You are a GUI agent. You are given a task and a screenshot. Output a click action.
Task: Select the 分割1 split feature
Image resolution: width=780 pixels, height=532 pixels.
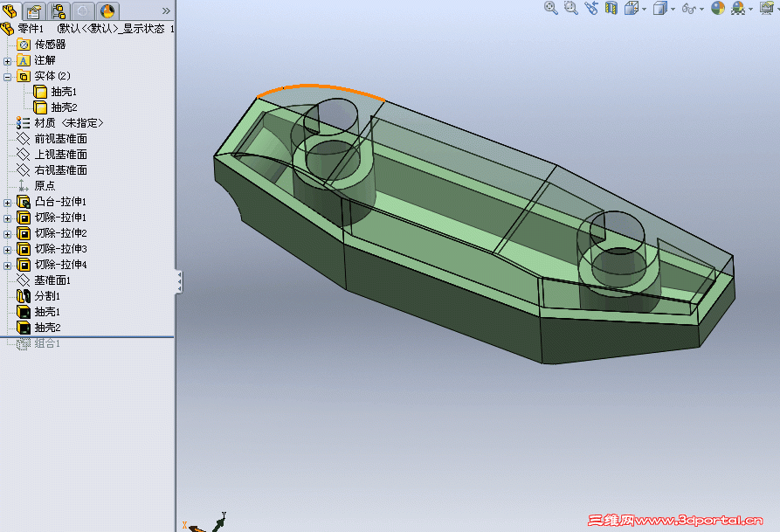pyautogui.click(x=38, y=296)
